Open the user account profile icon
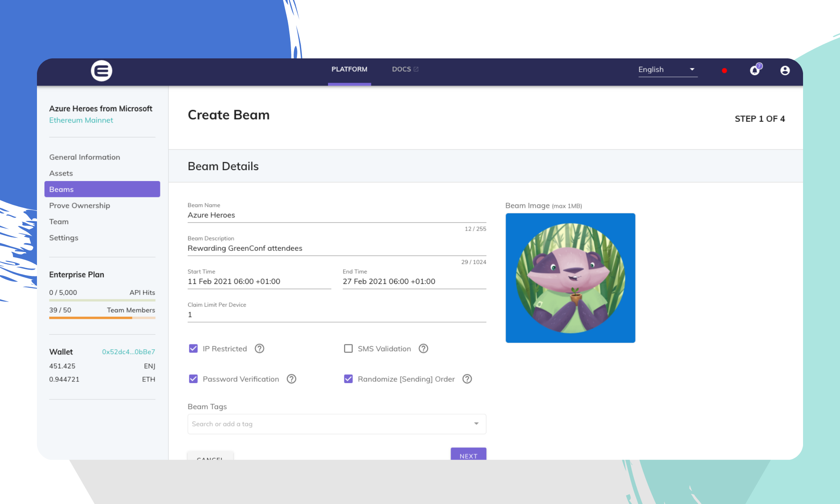This screenshot has height=504, width=840. tap(785, 71)
